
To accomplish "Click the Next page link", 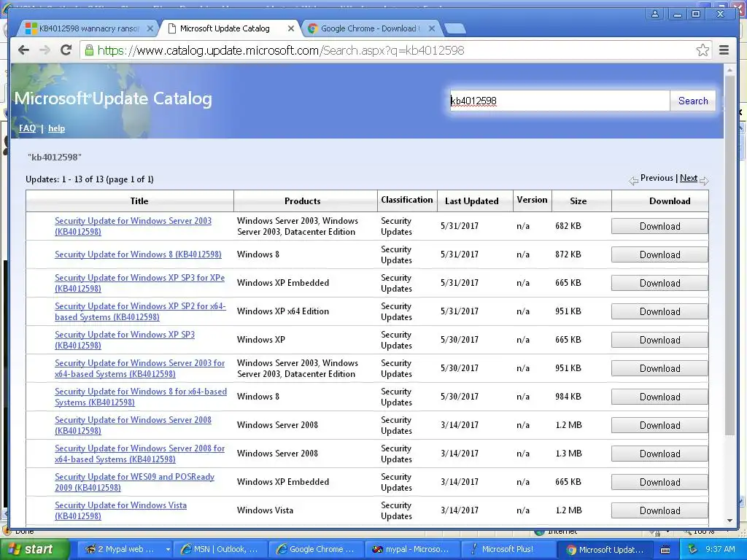I will [x=689, y=178].
